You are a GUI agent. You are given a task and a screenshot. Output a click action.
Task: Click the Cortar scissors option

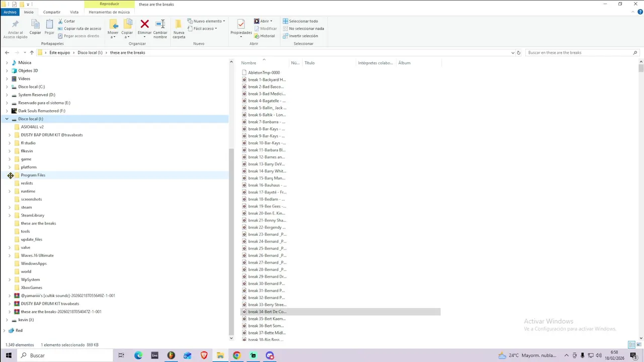(66, 21)
